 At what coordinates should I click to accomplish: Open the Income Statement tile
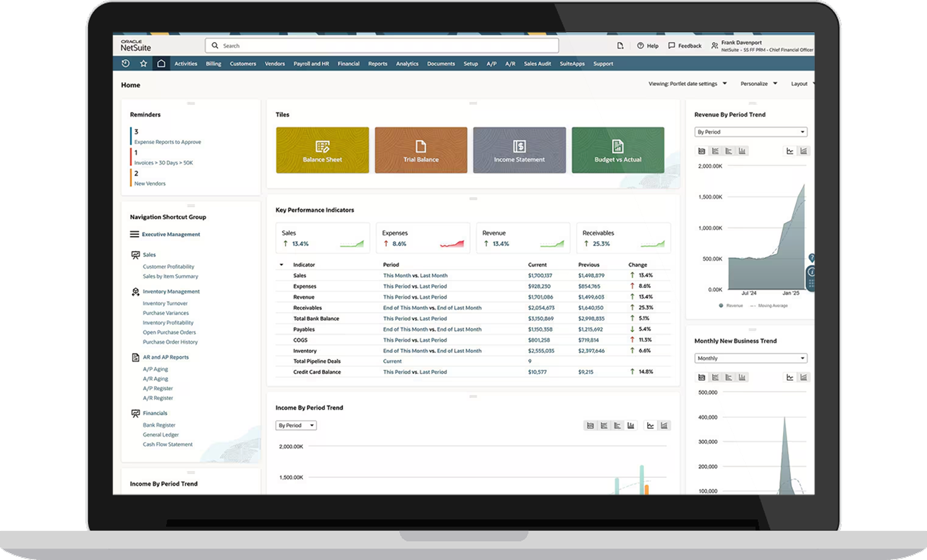[x=519, y=150]
